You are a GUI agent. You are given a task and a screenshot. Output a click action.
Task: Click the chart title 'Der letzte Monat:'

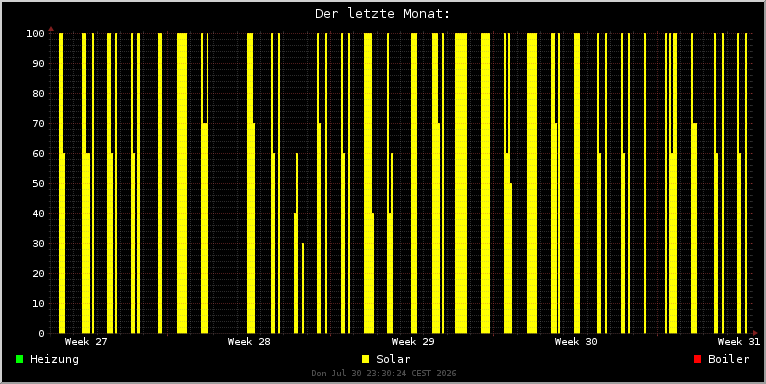point(383,14)
